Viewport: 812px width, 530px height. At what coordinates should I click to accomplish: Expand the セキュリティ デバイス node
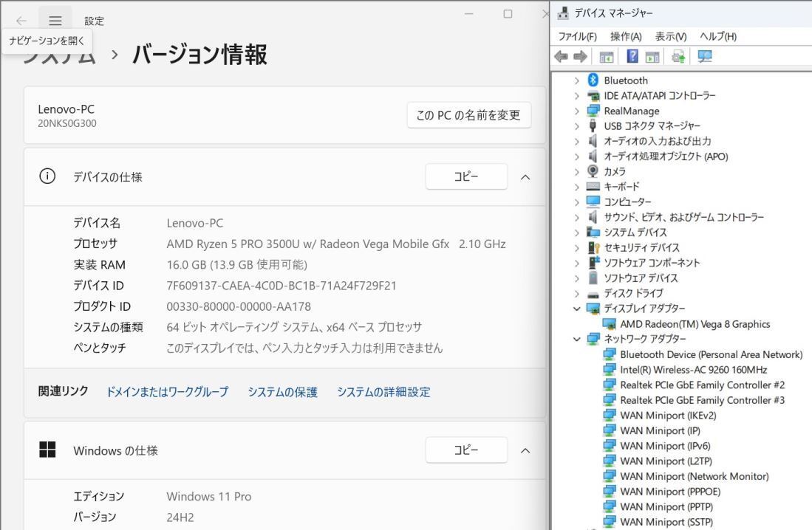(576, 248)
